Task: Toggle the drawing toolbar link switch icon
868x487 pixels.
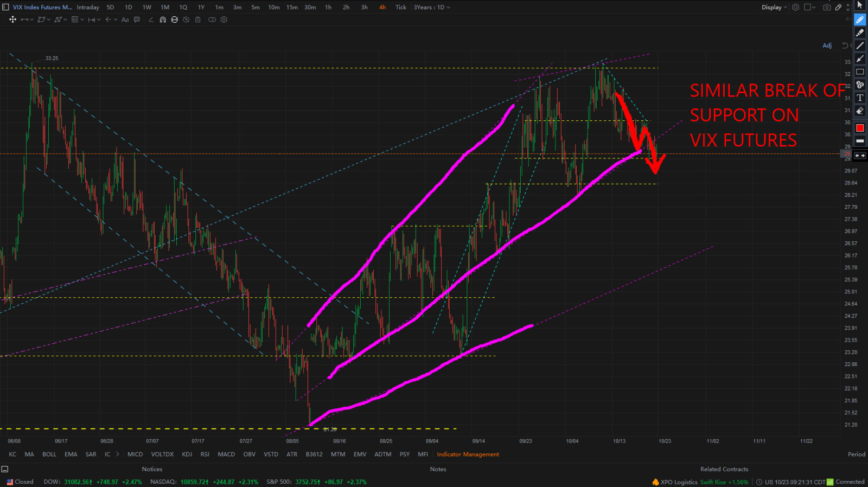Action: coord(212,20)
